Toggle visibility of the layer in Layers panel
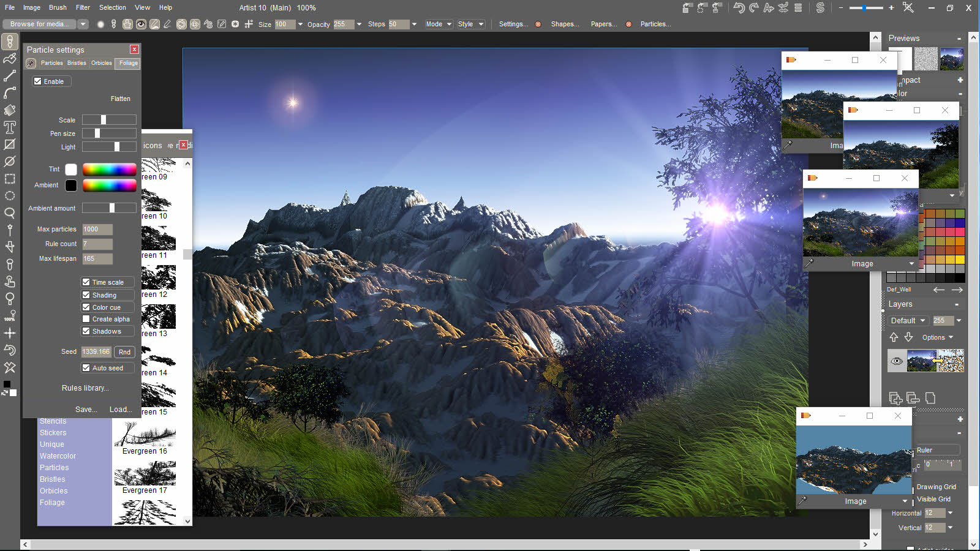 897,361
